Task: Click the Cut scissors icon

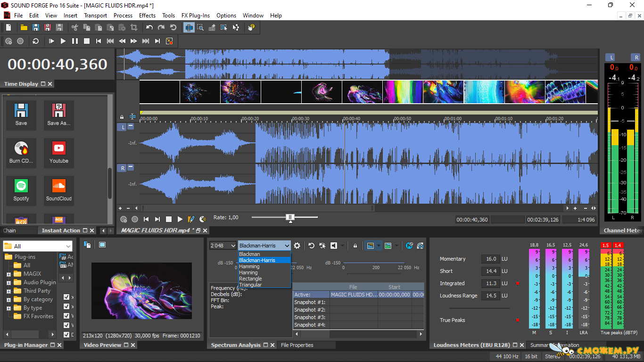Action: pyautogui.click(x=74, y=28)
